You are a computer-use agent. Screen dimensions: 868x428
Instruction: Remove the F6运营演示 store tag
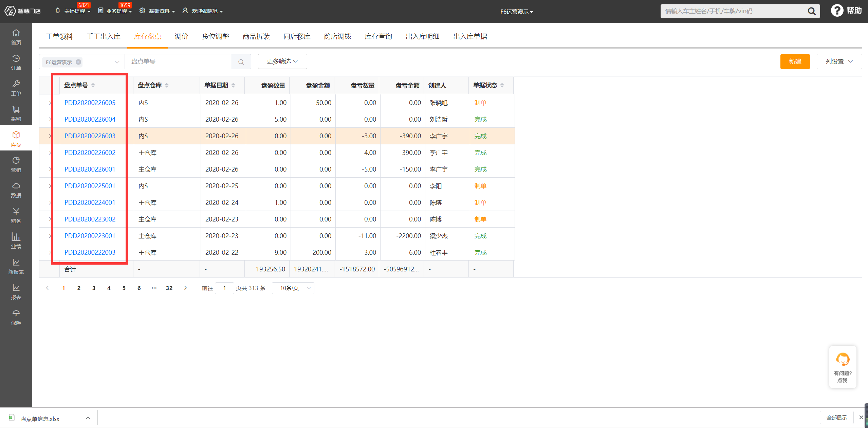pyautogui.click(x=78, y=62)
